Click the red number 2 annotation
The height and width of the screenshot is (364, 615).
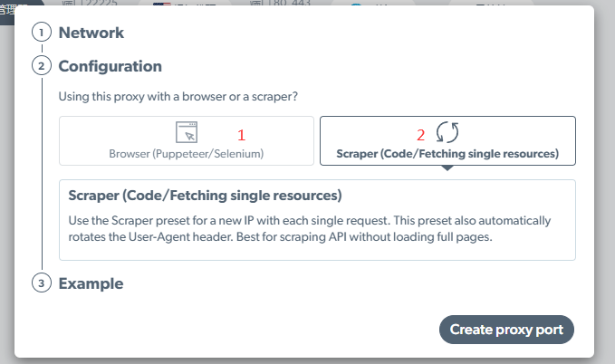click(421, 135)
